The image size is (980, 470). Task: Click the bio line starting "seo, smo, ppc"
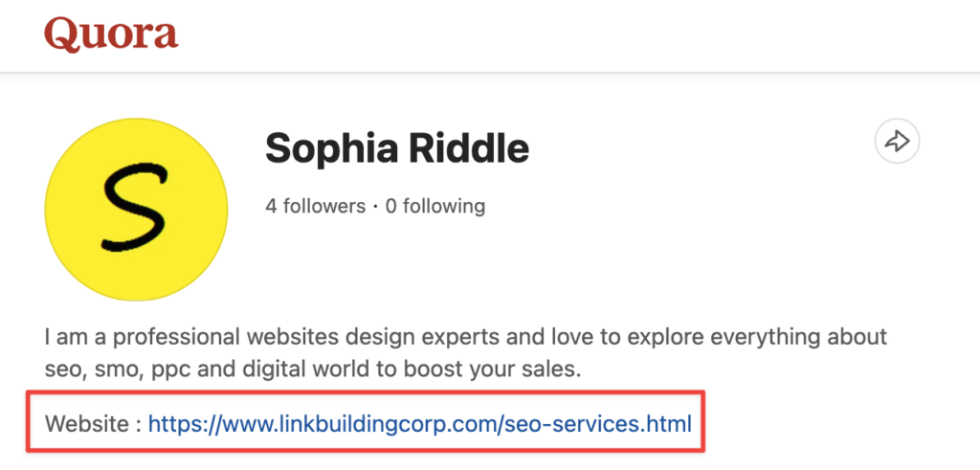point(312,369)
